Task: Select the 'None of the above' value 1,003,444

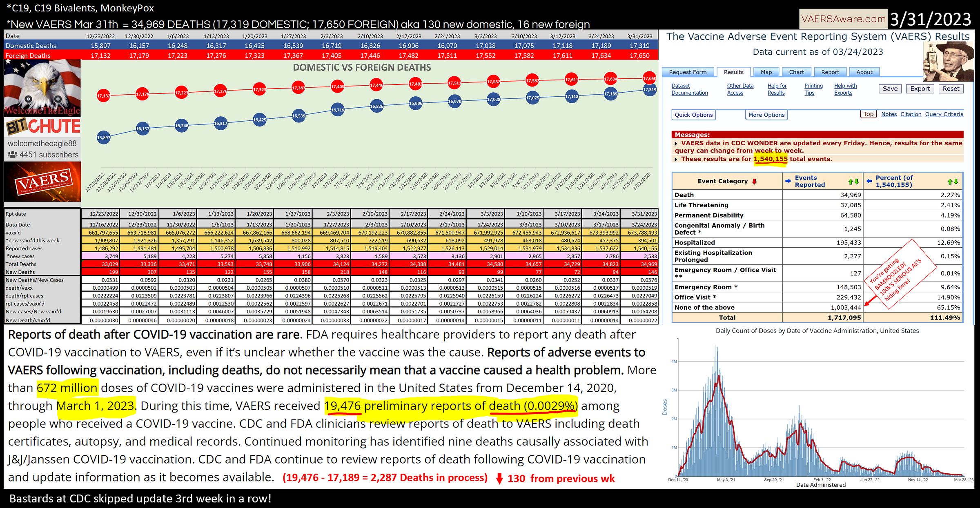Action: tap(846, 308)
